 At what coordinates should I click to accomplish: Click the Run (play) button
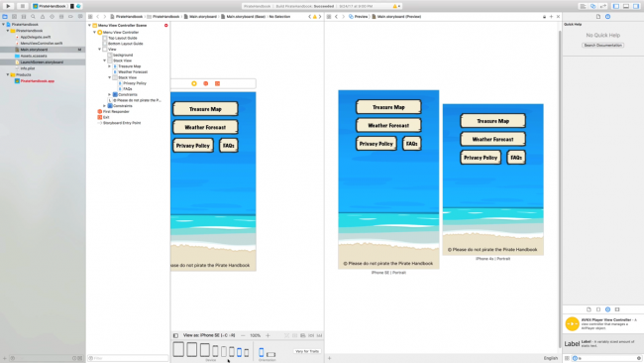pyautogui.click(x=8, y=6)
